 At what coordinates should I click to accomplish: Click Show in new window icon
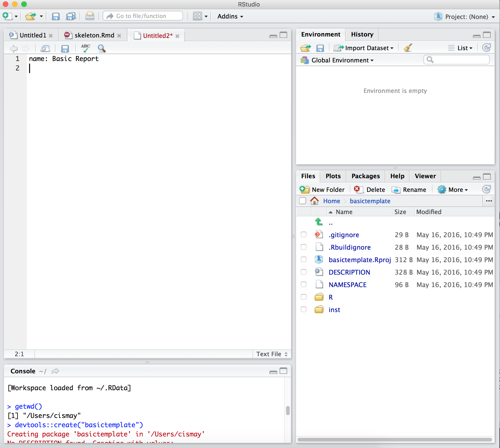click(x=45, y=48)
